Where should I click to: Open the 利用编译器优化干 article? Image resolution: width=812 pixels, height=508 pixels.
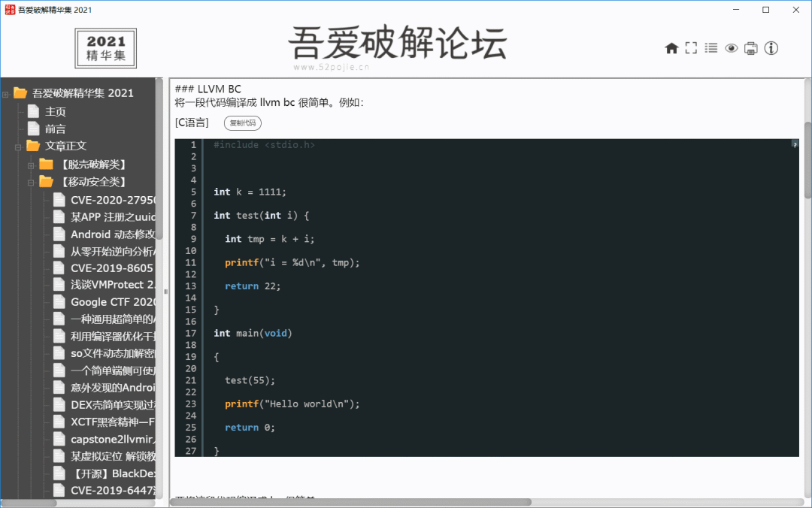click(x=113, y=336)
